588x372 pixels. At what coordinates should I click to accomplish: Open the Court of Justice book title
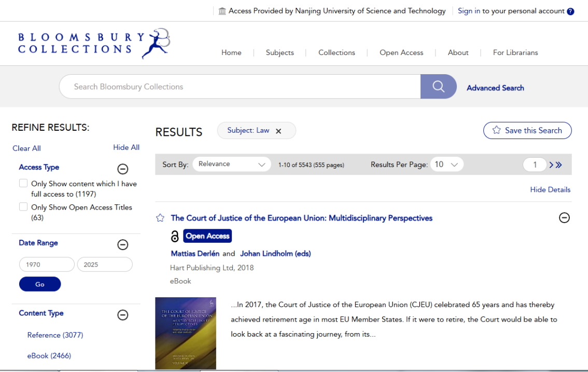click(x=301, y=218)
